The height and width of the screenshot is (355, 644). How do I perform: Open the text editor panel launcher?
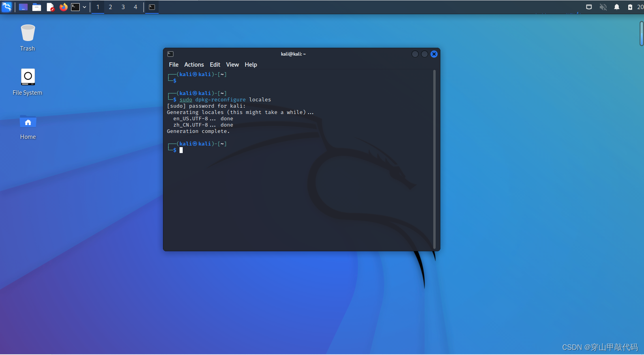(50, 7)
